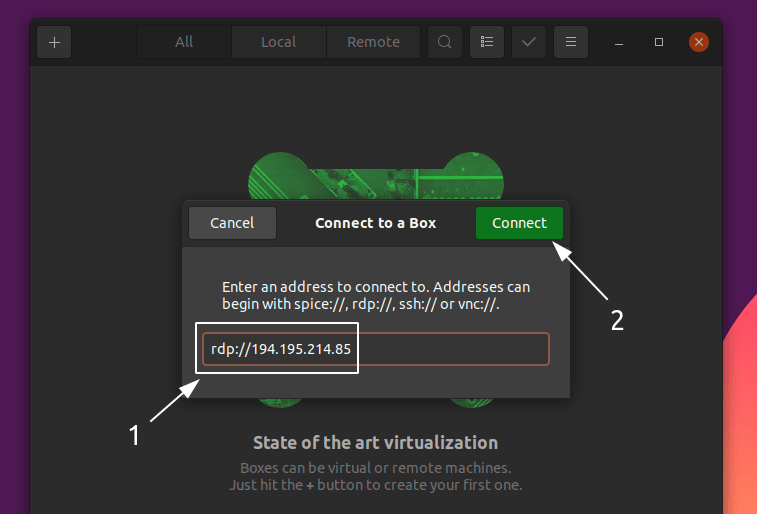Open the hamburger menu in the header bar
The width and height of the screenshot is (757, 514).
[571, 42]
